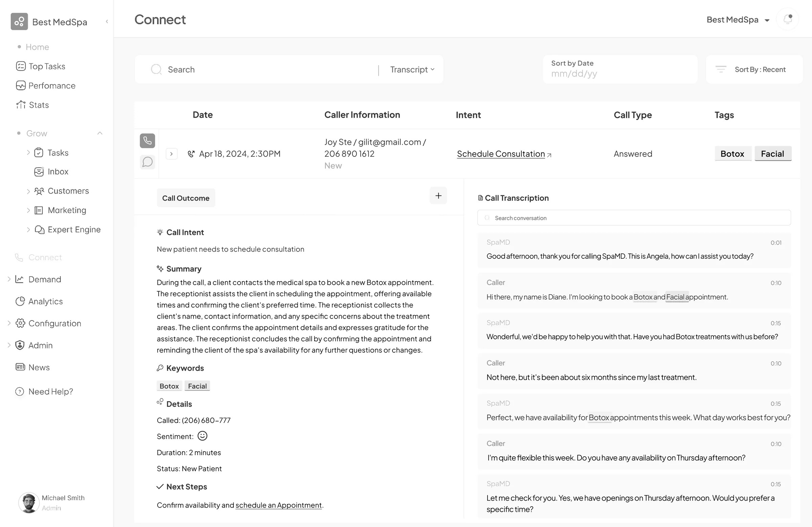This screenshot has width=812, height=527.
Task: Collapse the sidebar with the chevron
Action: (x=107, y=22)
